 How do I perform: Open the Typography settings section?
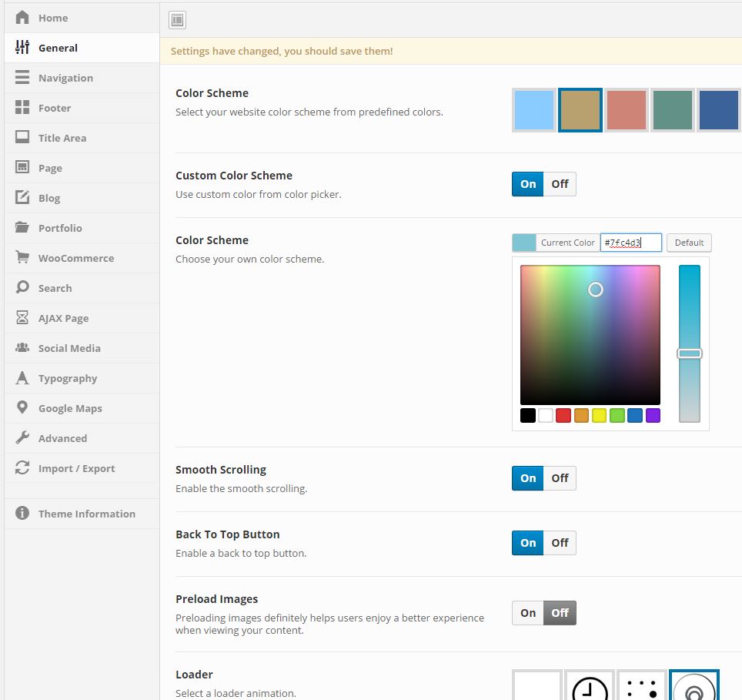pyautogui.click(x=68, y=378)
